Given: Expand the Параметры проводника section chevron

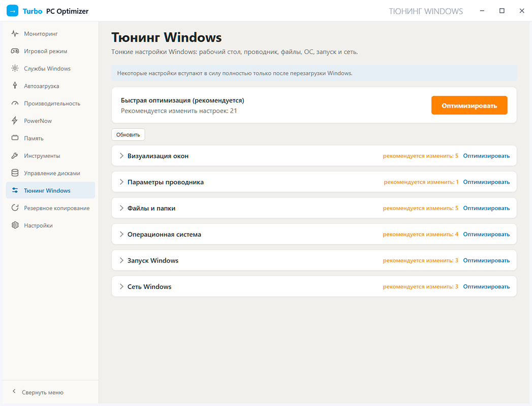Looking at the screenshot, I should 121,182.
